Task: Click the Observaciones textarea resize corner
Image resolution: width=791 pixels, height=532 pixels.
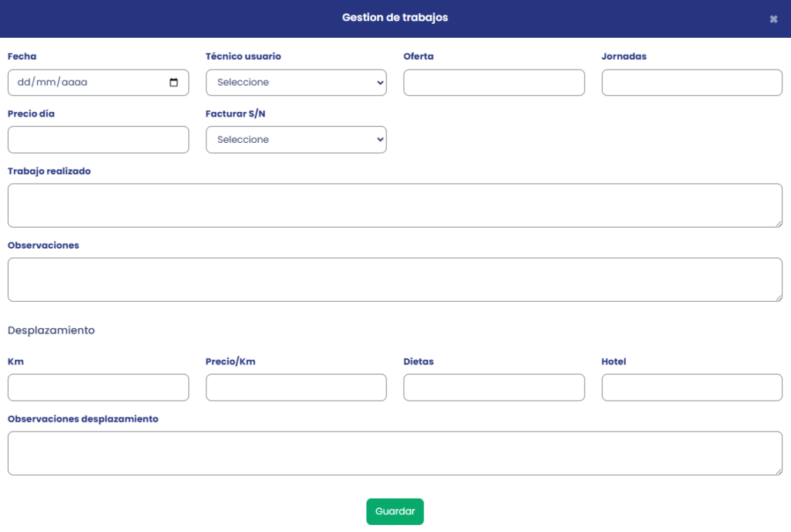Action: coord(778,297)
